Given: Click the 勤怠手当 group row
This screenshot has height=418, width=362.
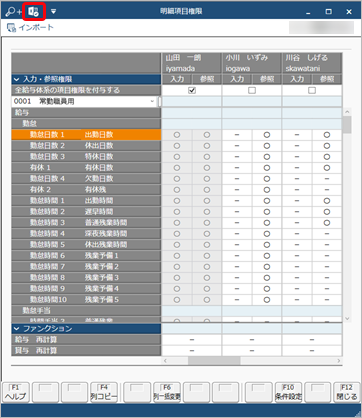Looking at the screenshot, I should tap(86, 311).
